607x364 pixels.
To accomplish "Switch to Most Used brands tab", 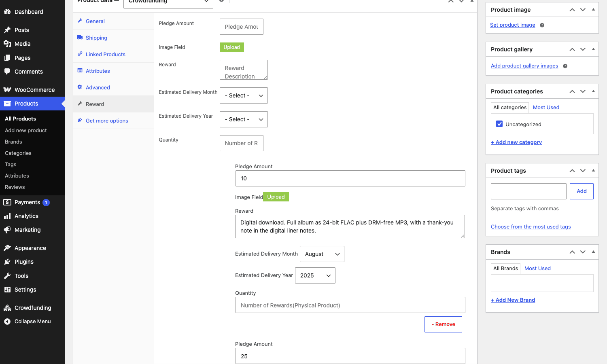I will tap(537, 269).
